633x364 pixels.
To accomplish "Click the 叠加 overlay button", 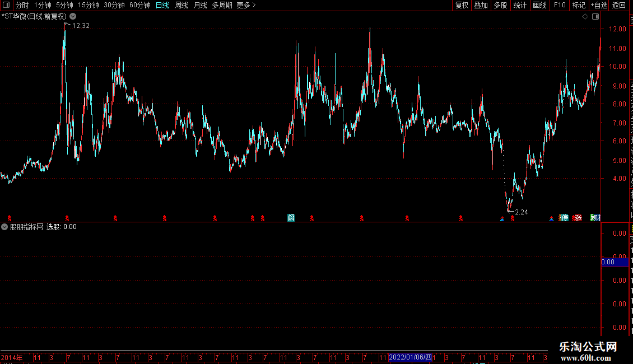I will click(x=481, y=5).
